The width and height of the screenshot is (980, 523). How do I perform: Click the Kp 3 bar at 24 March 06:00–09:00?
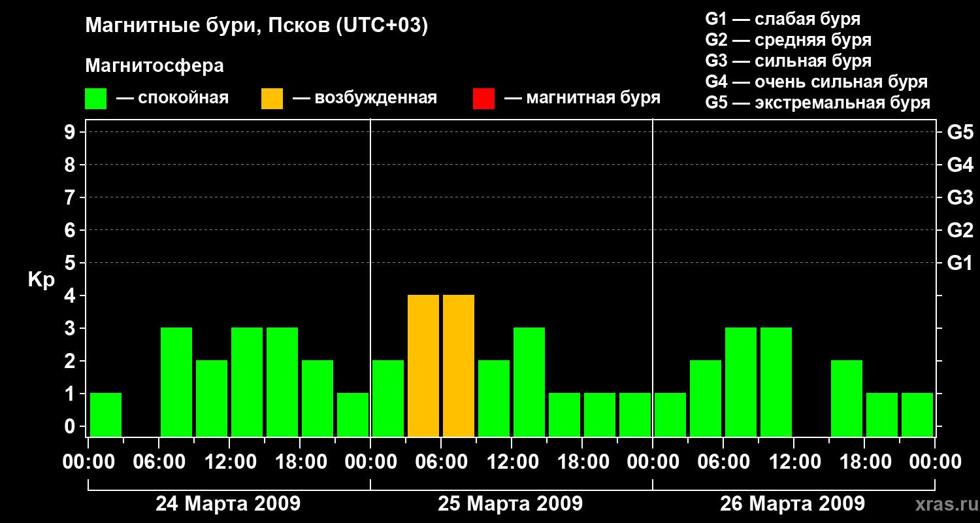[x=176, y=382]
